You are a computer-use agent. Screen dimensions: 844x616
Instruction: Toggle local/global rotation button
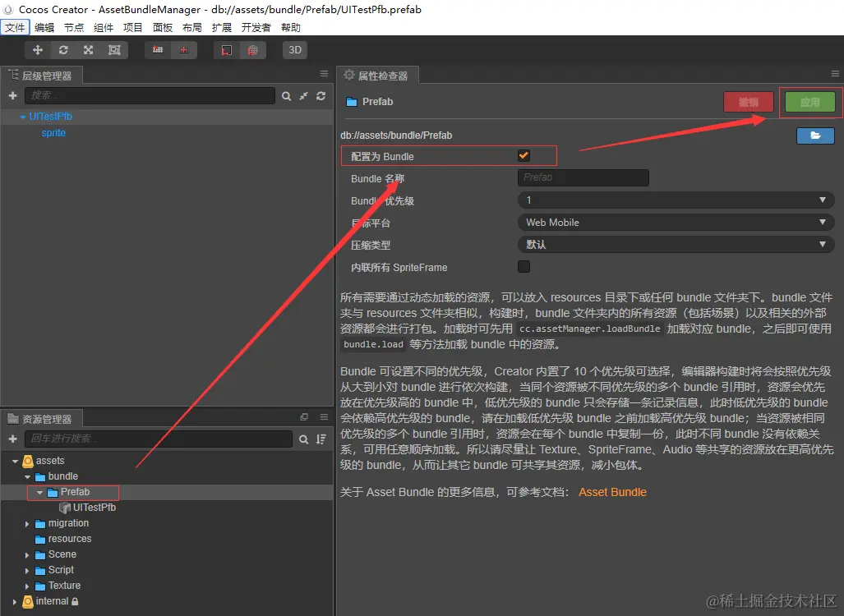click(x=183, y=50)
